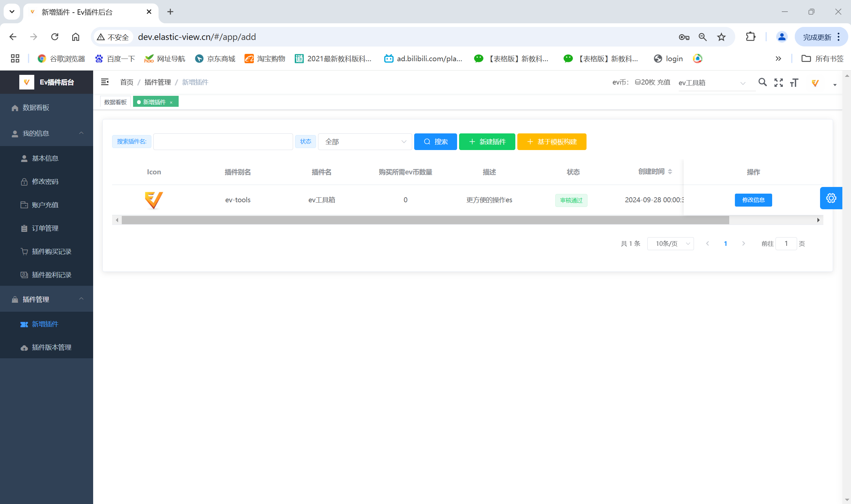
Task: Open the 状态 全部 dropdown
Action: (365, 142)
